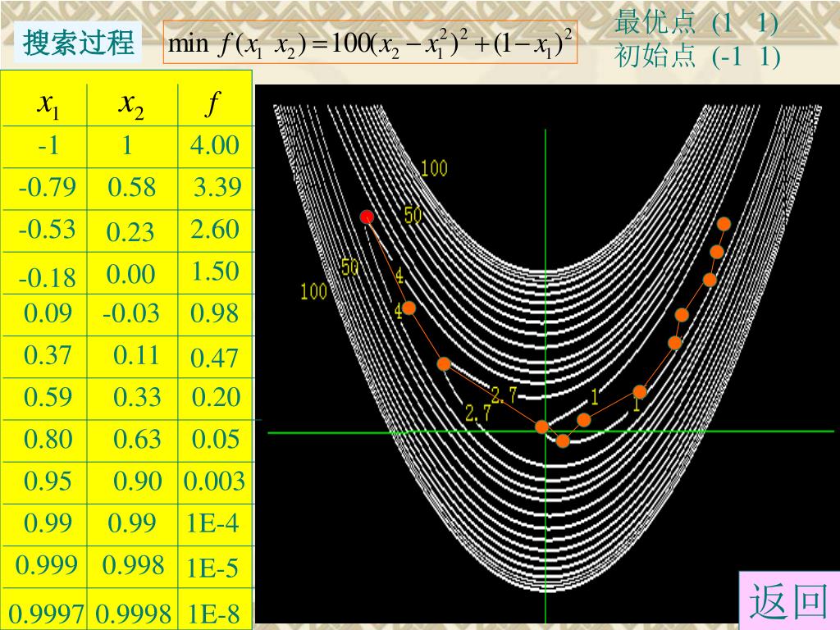Click the x2 value 0.11 cell
This screenshot has height=630, width=840.
tap(136, 355)
